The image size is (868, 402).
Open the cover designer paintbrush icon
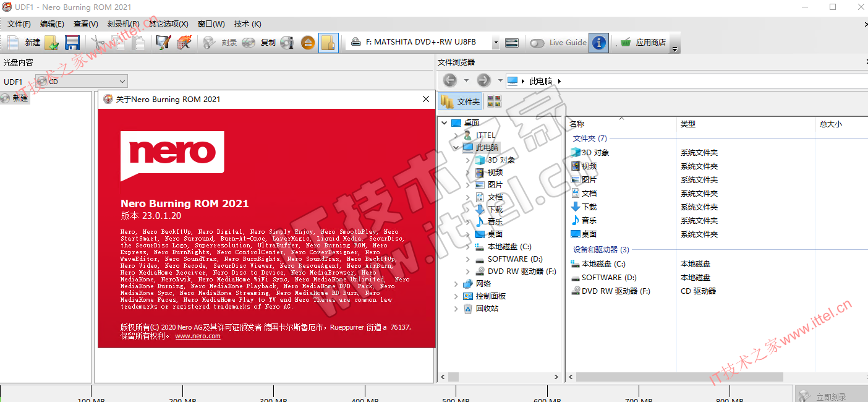[x=163, y=43]
